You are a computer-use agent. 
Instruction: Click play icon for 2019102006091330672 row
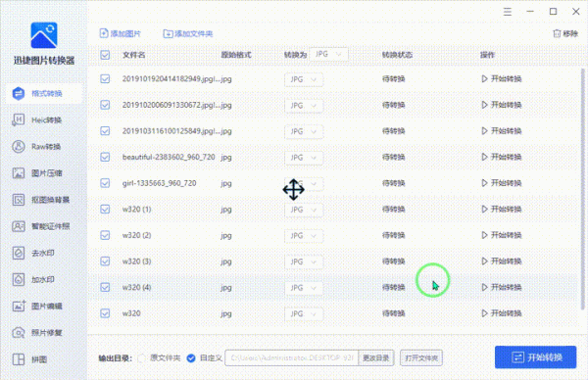click(484, 105)
